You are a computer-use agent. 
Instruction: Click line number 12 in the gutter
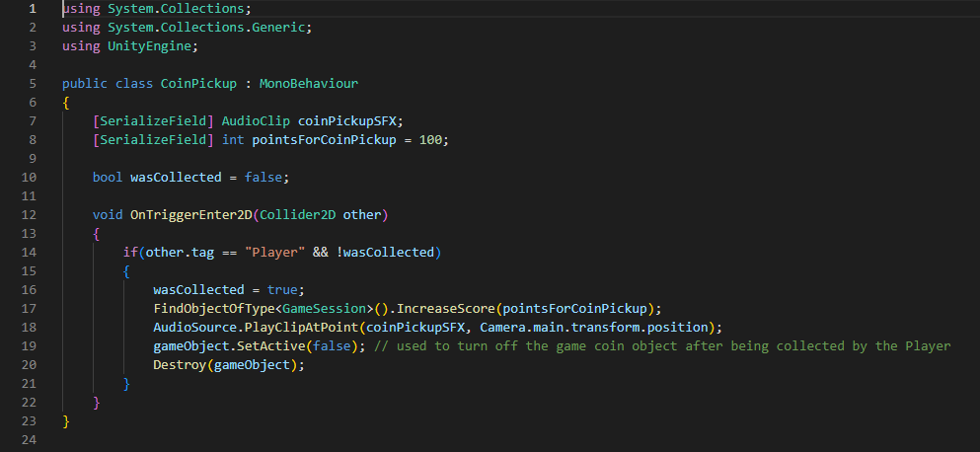pos(30,214)
